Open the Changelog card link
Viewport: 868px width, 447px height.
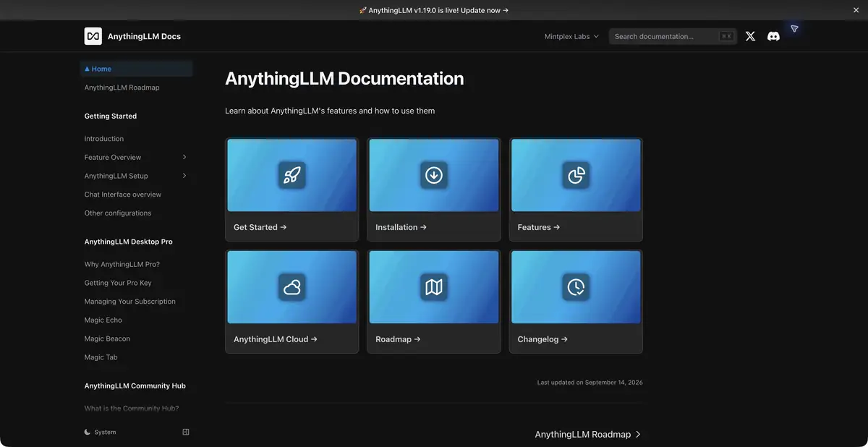576,302
